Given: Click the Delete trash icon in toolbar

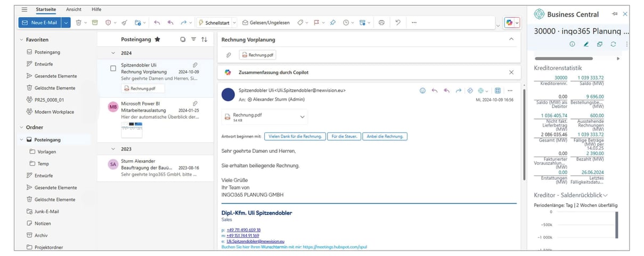Looking at the screenshot, I should [x=78, y=22].
